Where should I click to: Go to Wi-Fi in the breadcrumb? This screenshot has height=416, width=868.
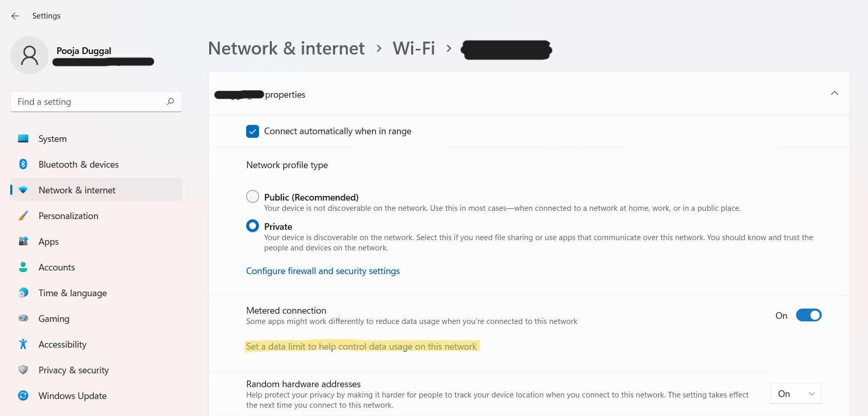coord(414,48)
